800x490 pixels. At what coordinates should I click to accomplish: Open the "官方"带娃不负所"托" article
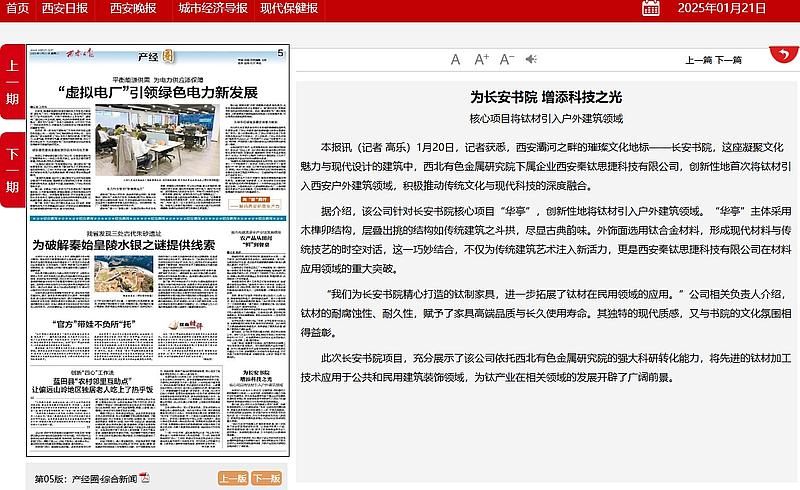coord(94,324)
